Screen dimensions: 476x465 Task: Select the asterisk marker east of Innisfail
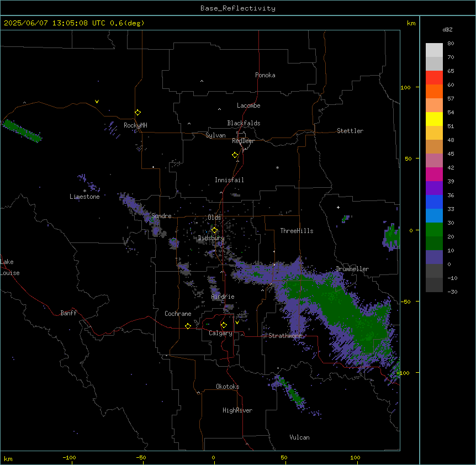[277, 167]
